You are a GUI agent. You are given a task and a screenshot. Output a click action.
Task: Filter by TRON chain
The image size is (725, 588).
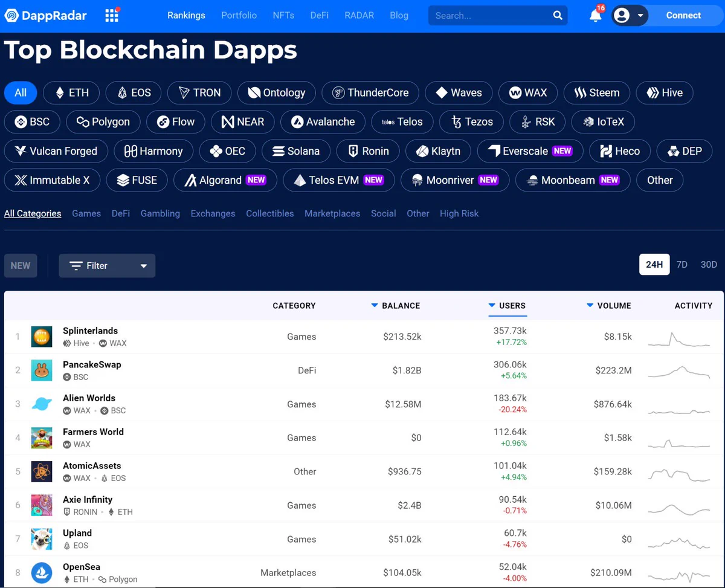(199, 93)
